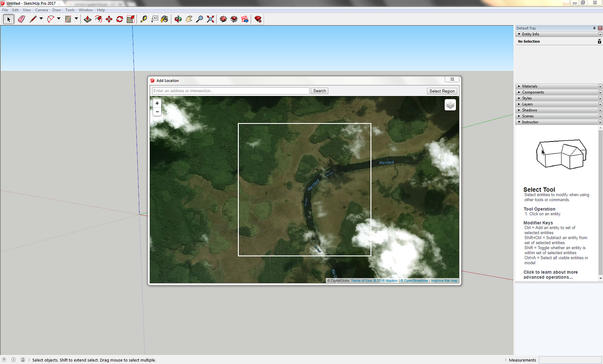Click the Select Region button
The height and width of the screenshot is (364, 603).
[442, 91]
